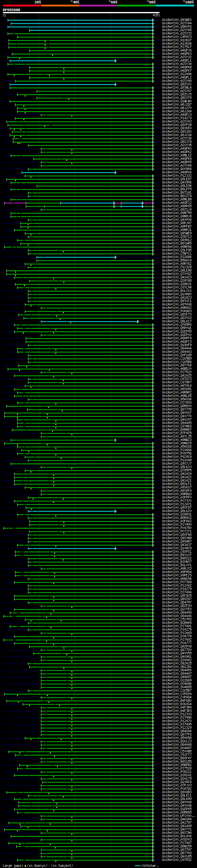Click the cyan alignment bar of UniRef100_P22686
The image size is (197, 868).
pos(76,257)
